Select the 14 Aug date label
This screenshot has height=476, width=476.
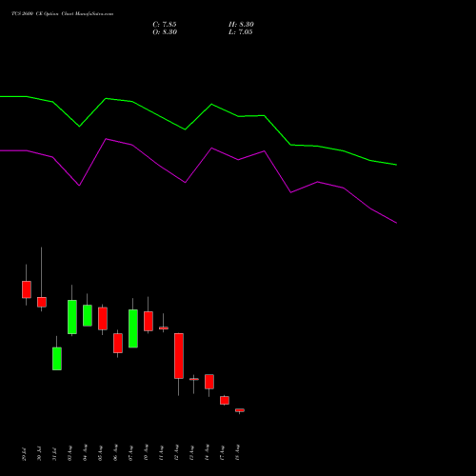(208, 453)
